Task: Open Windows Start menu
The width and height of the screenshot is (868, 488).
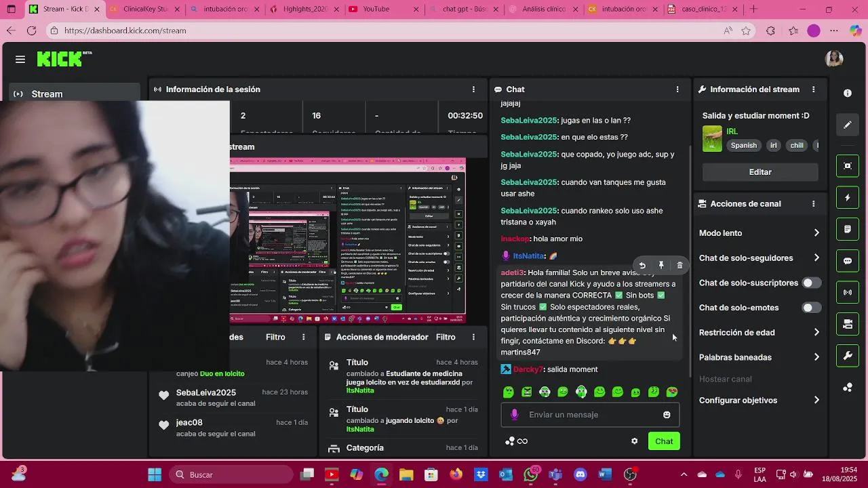Action: [x=155, y=474]
